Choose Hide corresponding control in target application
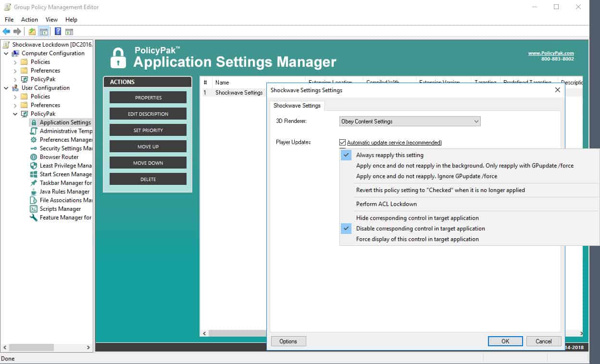 point(469,218)
